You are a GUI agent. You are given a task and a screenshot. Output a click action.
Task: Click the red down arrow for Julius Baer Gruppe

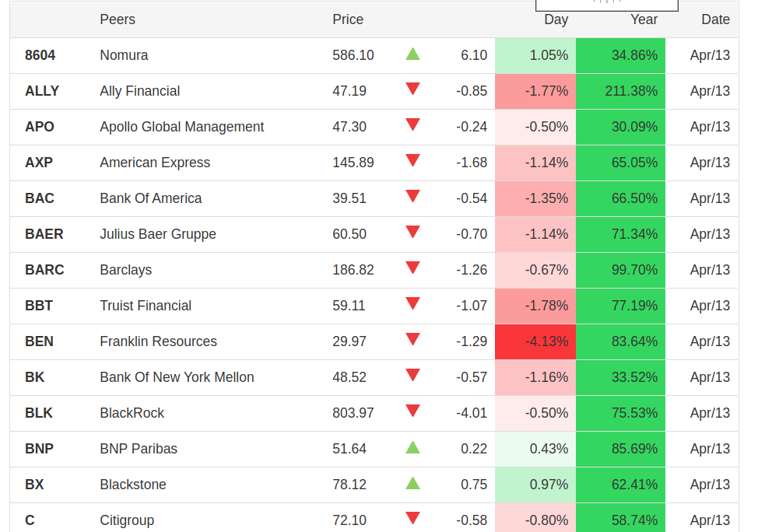click(x=412, y=232)
